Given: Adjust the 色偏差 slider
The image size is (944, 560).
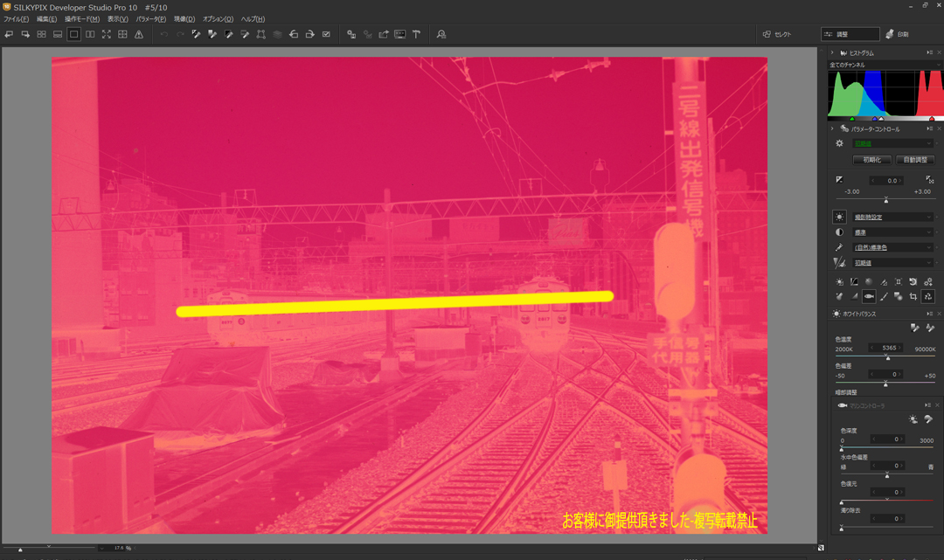Looking at the screenshot, I should (x=885, y=384).
